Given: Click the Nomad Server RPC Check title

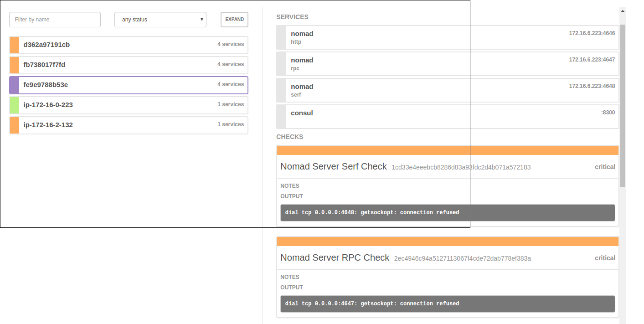Looking at the screenshot, I should pos(335,257).
